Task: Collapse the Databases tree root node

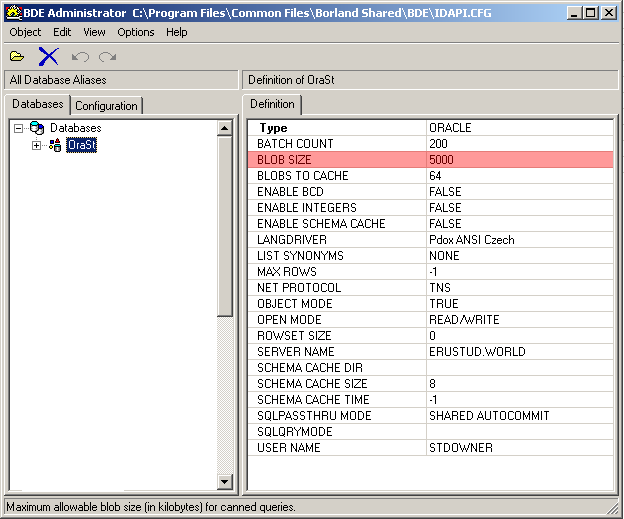Action: 19,128
